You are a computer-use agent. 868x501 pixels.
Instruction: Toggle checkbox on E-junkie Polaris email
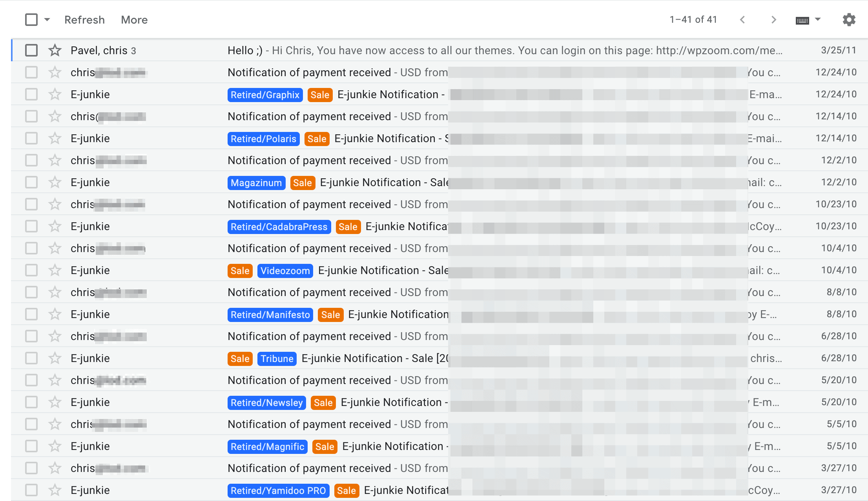click(30, 138)
